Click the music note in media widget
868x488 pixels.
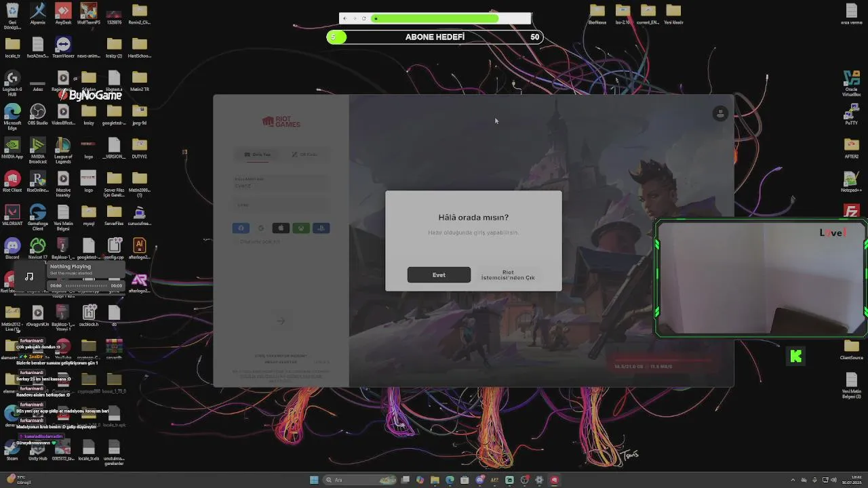pos(29,277)
